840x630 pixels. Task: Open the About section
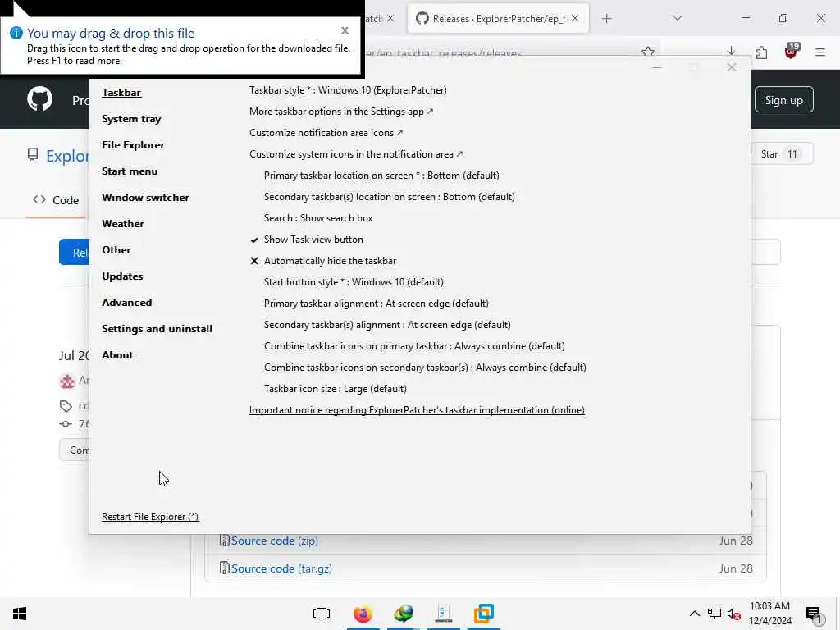[x=117, y=354]
